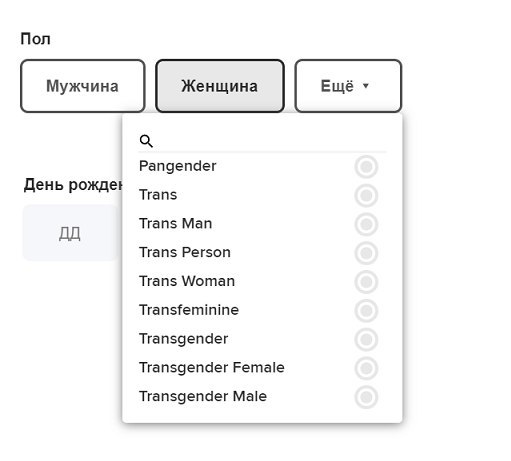The width and height of the screenshot is (511, 461).
Task: Choose the Transfeminine radio button
Action: click(x=366, y=310)
